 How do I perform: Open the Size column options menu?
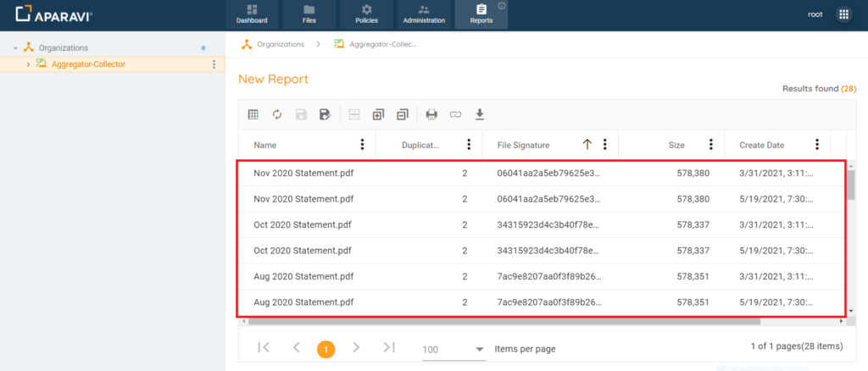point(710,145)
